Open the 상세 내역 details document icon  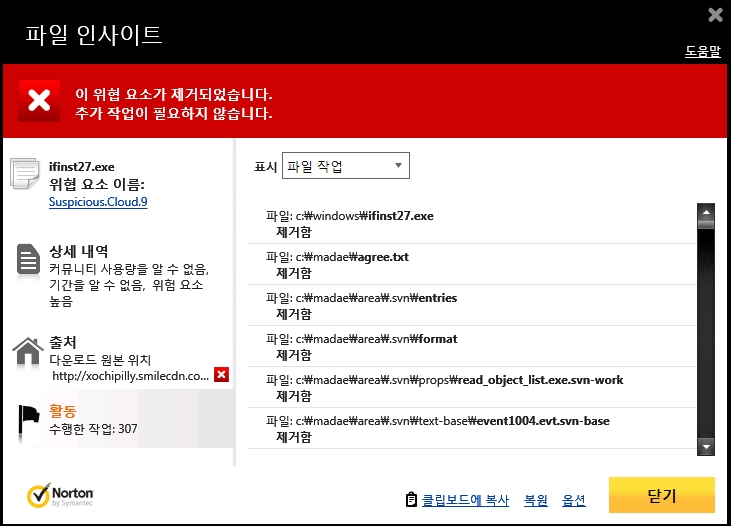(x=28, y=259)
